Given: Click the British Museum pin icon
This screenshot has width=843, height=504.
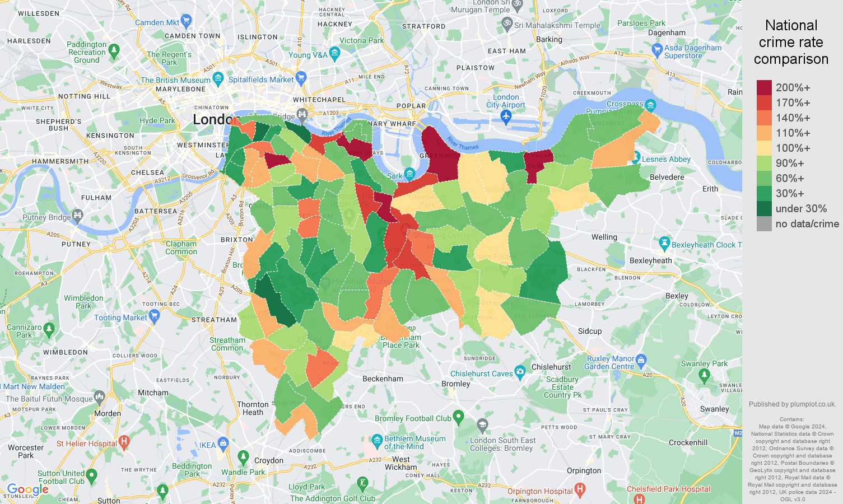Looking at the screenshot, I should [x=218, y=79].
